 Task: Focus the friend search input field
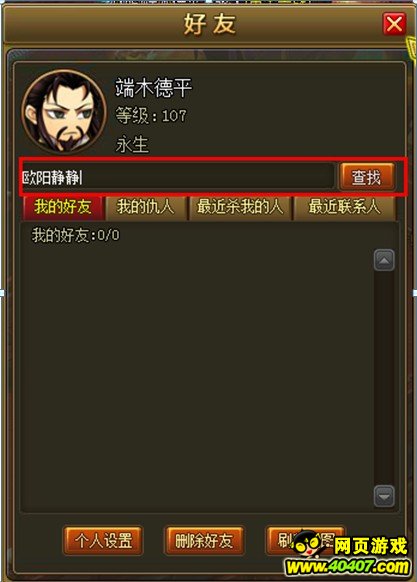coord(179,176)
